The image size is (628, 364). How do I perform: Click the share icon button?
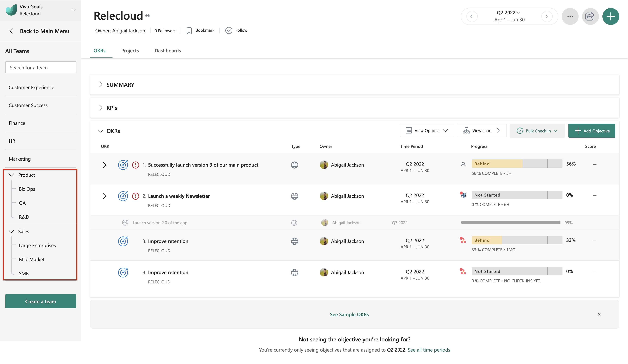pos(590,16)
